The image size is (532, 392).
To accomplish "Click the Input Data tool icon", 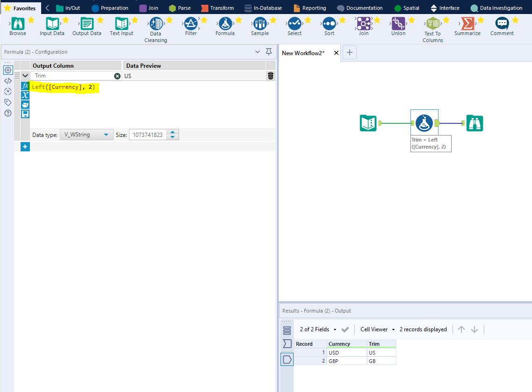I will (x=52, y=23).
